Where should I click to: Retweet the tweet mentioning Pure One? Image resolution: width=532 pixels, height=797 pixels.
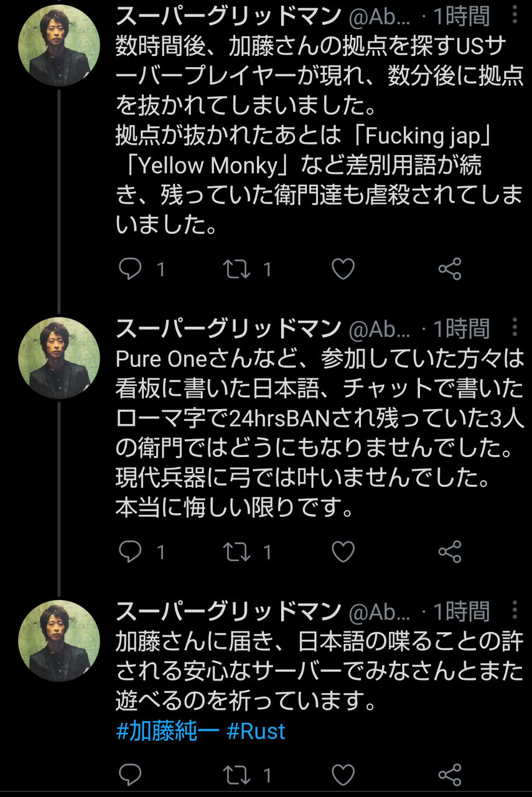(x=236, y=552)
